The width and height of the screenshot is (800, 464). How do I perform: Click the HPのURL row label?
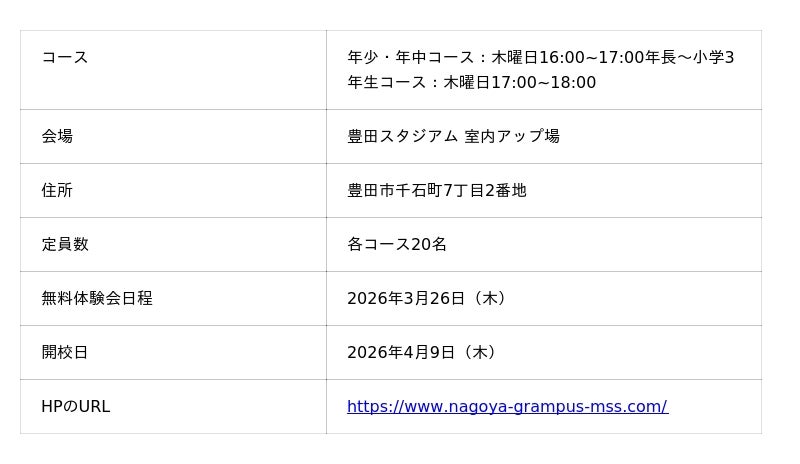[76, 407]
